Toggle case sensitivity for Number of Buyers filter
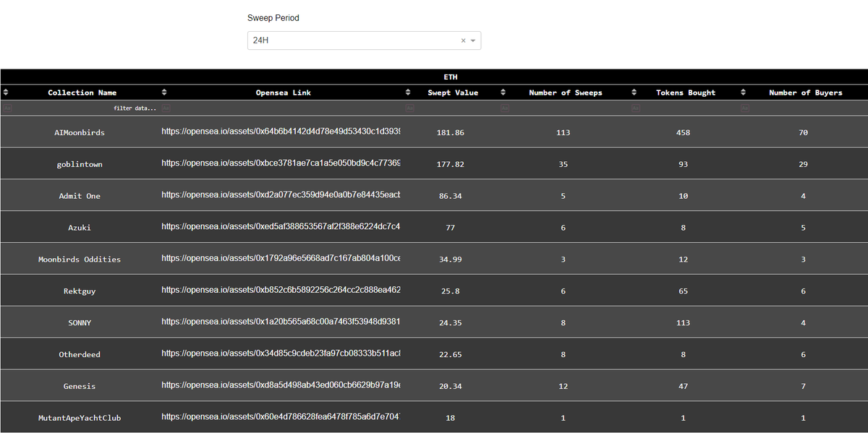Screen dimensions: 868x433 coord(746,108)
